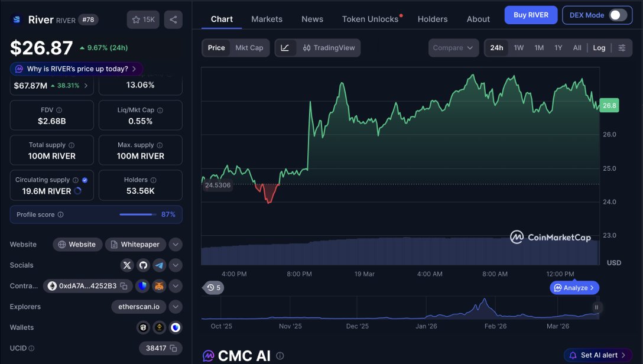Click Total supply info icon
The image size is (643, 364).
click(x=72, y=145)
